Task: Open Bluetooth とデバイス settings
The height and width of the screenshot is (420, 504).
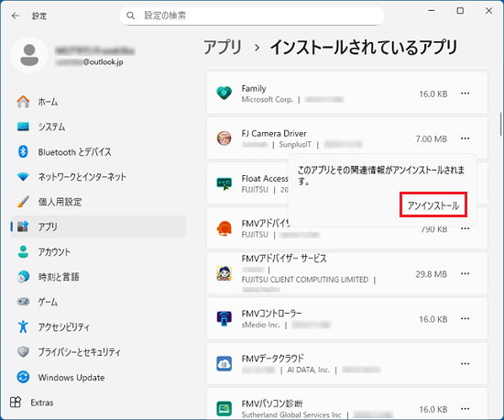Action: click(98, 152)
